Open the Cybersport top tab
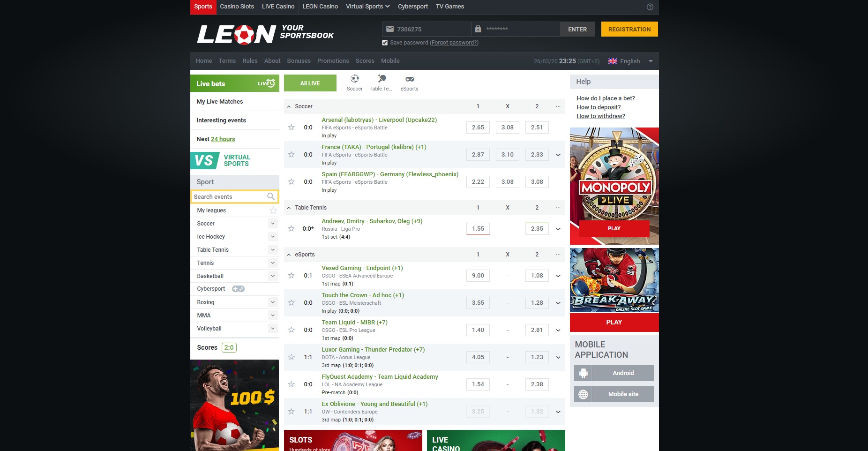This screenshot has width=868, height=451. (x=413, y=7)
